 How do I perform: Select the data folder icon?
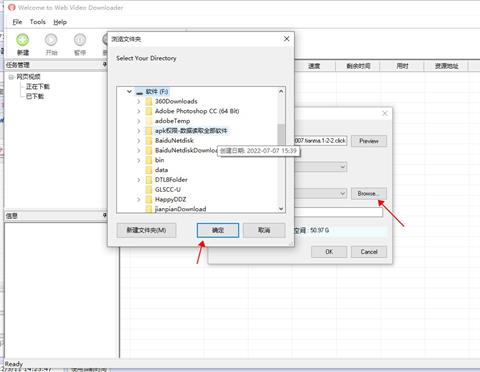[x=149, y=170]
